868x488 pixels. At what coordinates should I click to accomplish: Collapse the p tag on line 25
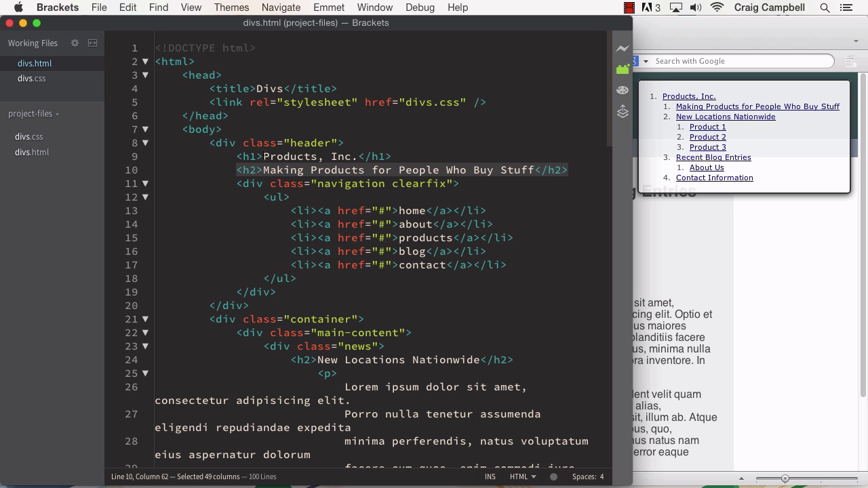click(145, 373)
